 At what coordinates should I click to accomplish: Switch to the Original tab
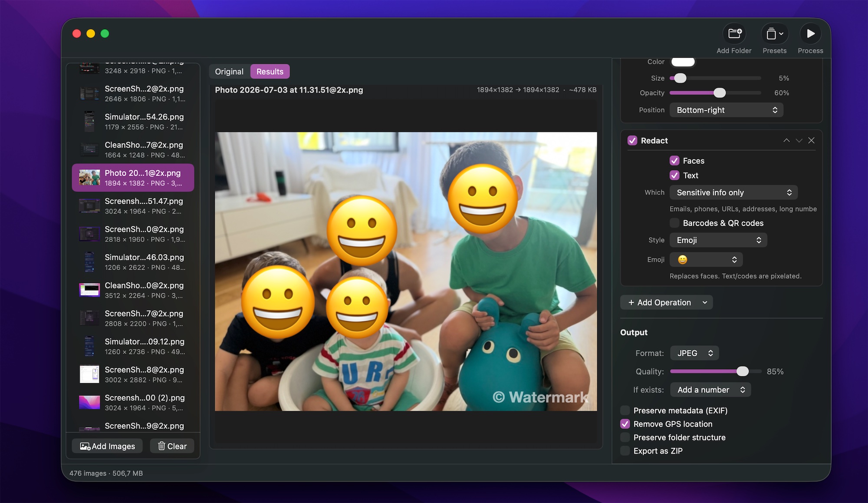(x=229, y=72)
